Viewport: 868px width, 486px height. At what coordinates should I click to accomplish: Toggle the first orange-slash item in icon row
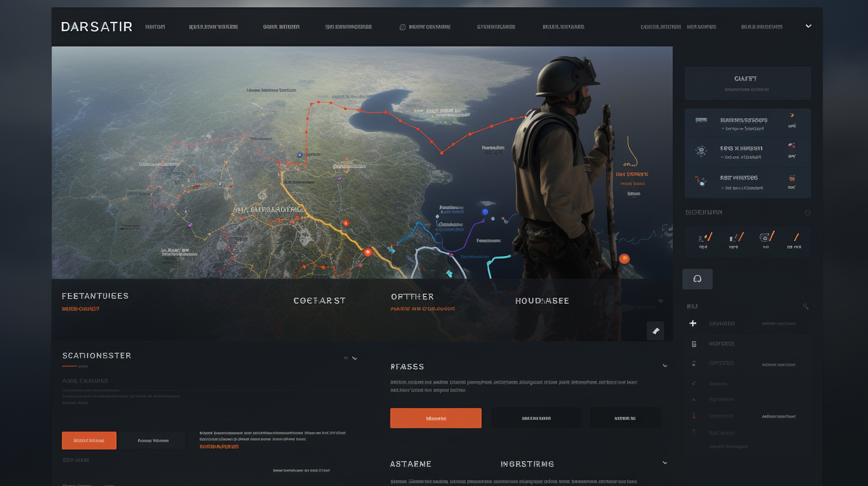[705, 238]
